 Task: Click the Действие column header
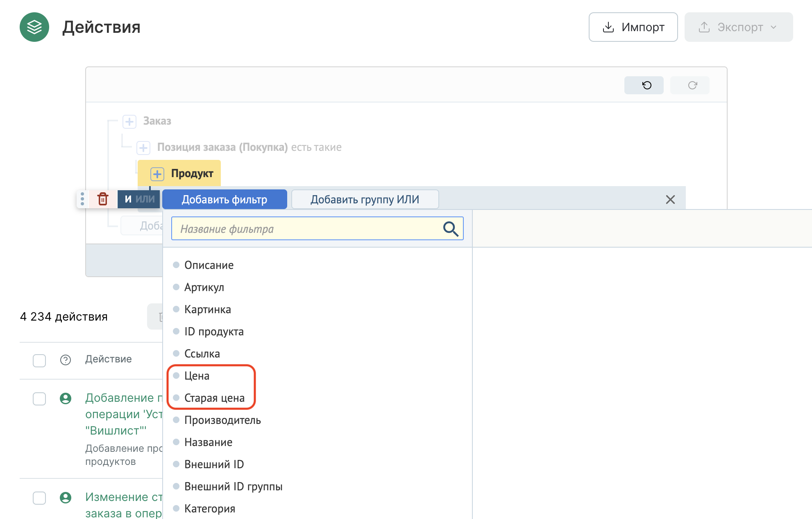tap(109, 359)
